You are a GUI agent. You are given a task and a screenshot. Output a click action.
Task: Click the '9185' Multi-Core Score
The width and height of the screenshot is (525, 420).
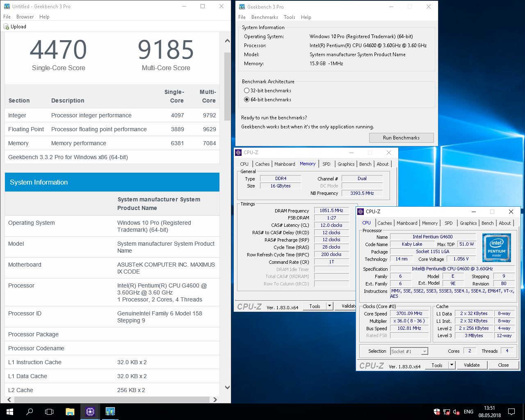point(166,50)
